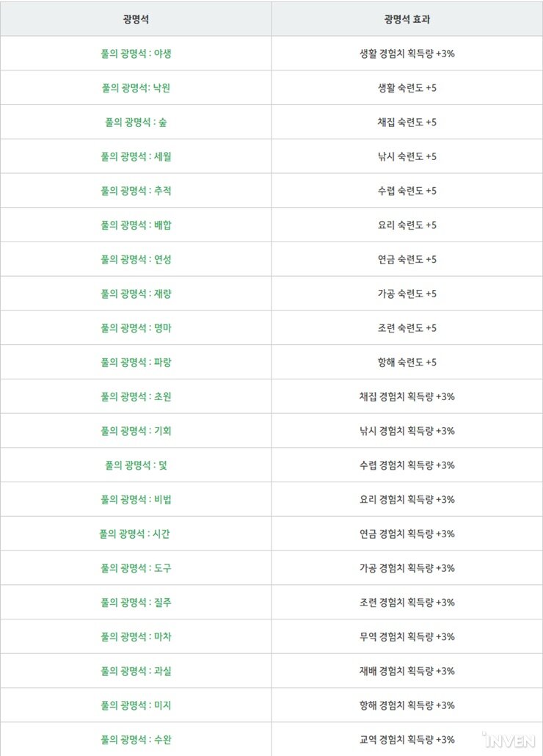This screenshot has width=543, height=756.
Task: Click the 광명석 column header
Action: click(x=136, y=19)
